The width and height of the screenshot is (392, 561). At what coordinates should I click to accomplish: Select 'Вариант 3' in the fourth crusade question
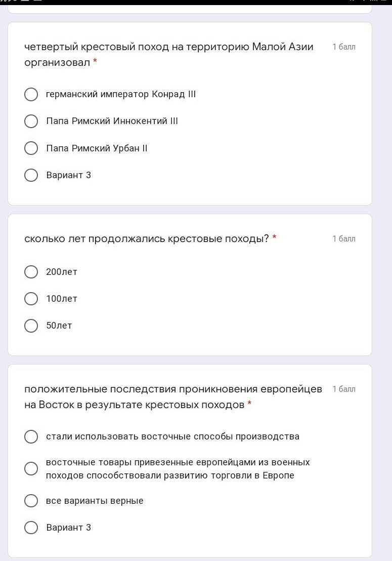click(31, 175)
